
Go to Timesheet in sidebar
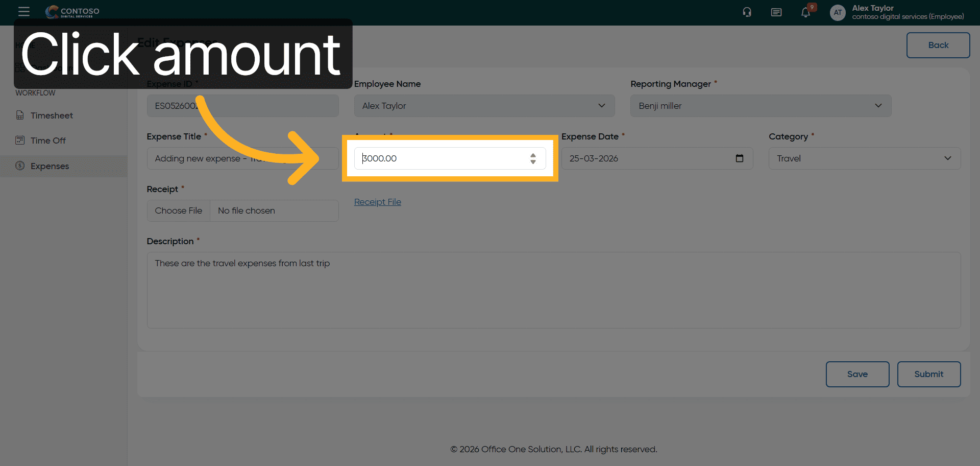coord(52,115)
